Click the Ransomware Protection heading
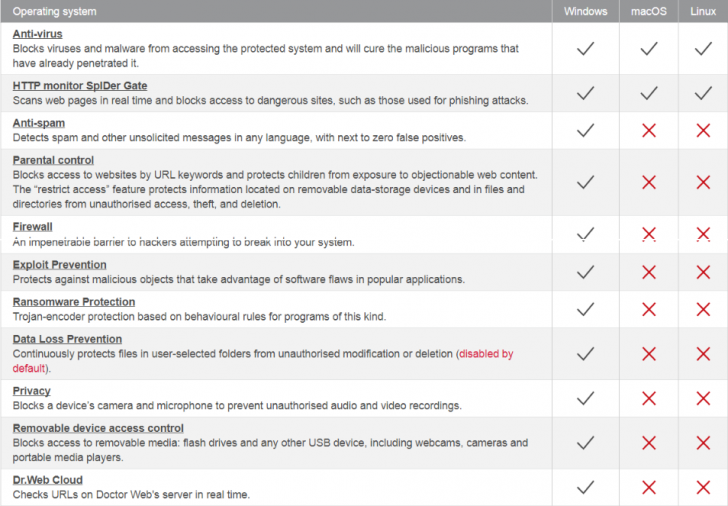This screenshot has height=506, width=728. [74, 302]
